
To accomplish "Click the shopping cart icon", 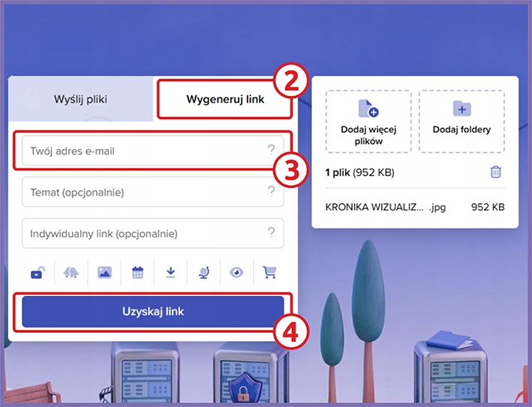I will [269, 274].
